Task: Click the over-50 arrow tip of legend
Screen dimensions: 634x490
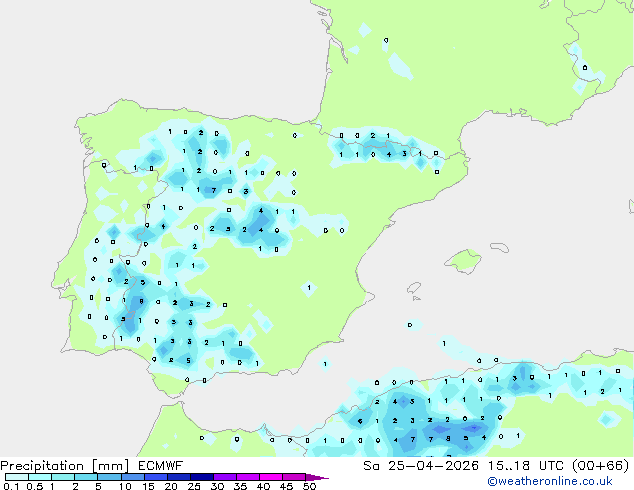Action: point(317,477)
